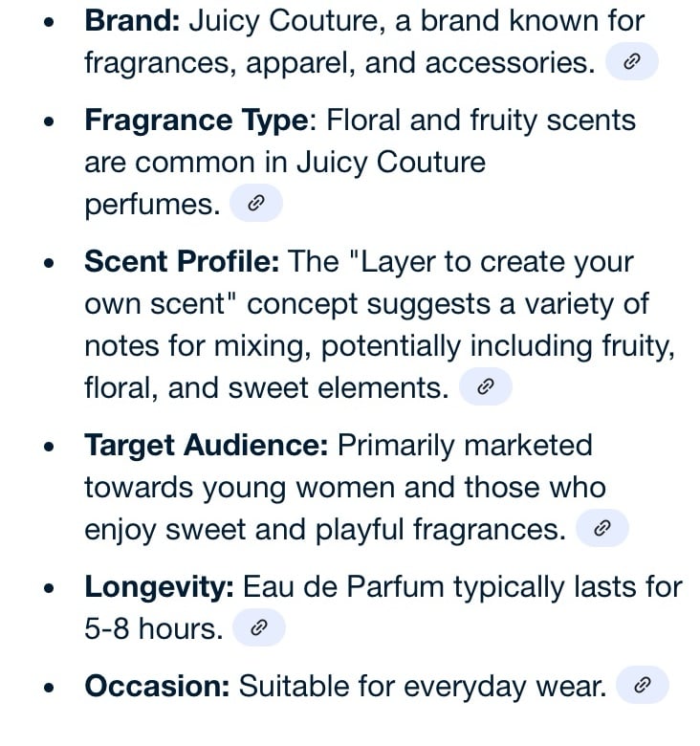The width and height of the screenshot is (700, 746).
Task: Click the phrase 'Floral and fruity scents'
Action: pyautogui.click(x=481, y=121)
